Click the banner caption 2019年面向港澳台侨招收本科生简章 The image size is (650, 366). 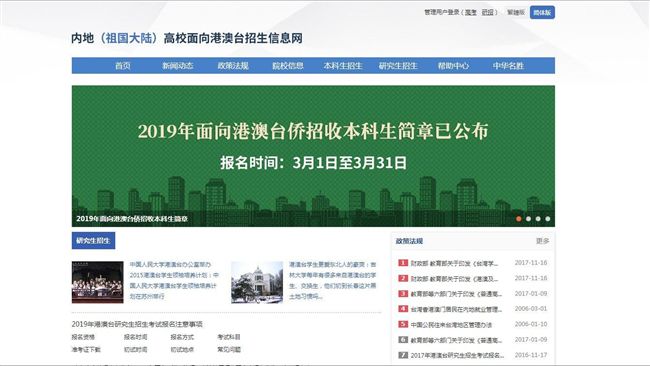[x=132, y=218]
